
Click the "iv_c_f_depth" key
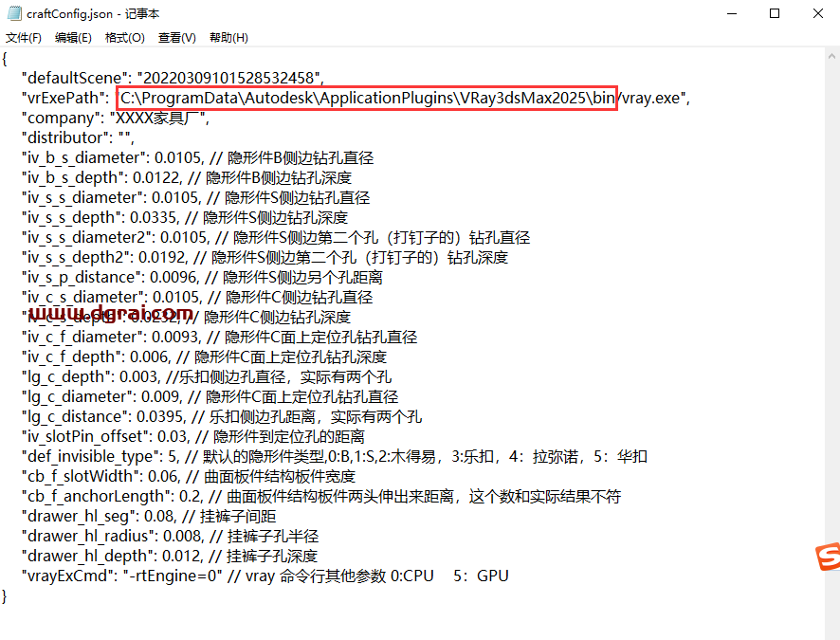[73, 357]
